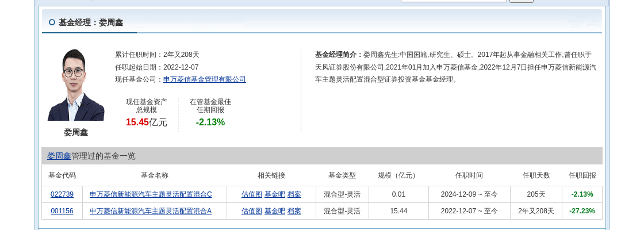The image size is (644, 230).
Task: Click the 任职天数 column header
Action: click(536, 175)
